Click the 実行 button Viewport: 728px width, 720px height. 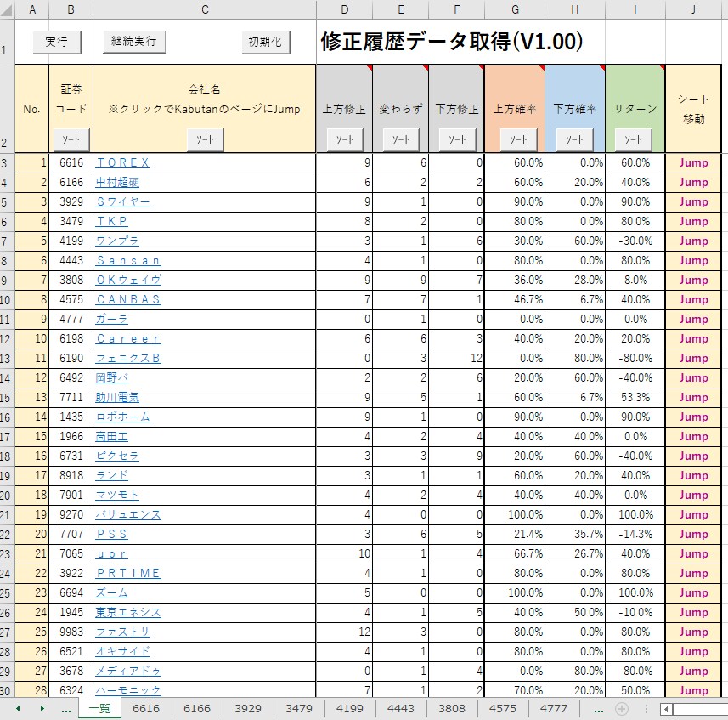tap(57, 43)
